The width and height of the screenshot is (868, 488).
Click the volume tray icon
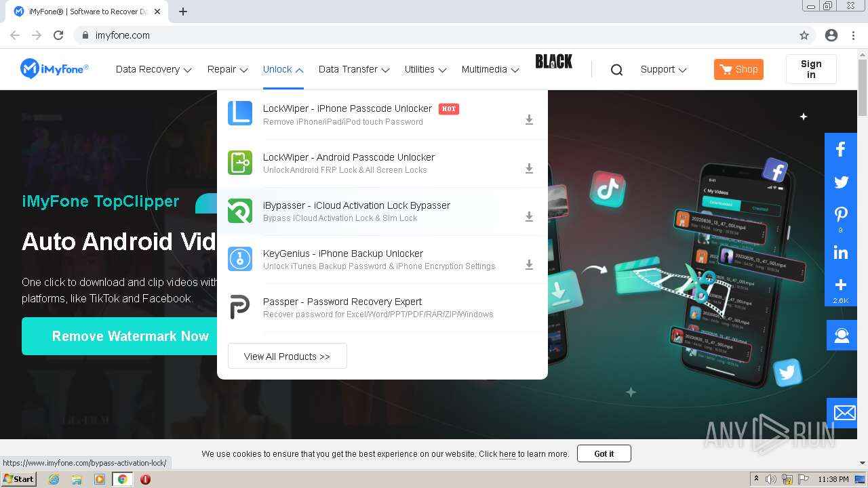click(771, 479)
